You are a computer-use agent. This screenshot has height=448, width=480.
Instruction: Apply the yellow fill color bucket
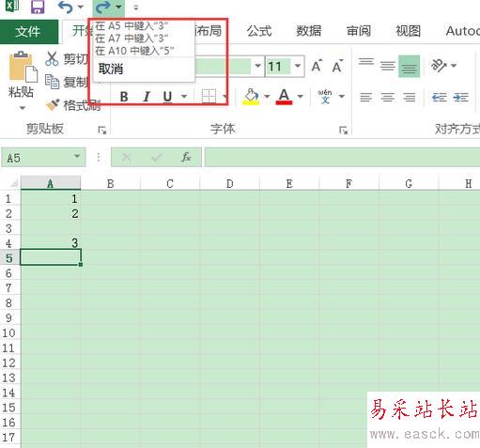(251, 97)
